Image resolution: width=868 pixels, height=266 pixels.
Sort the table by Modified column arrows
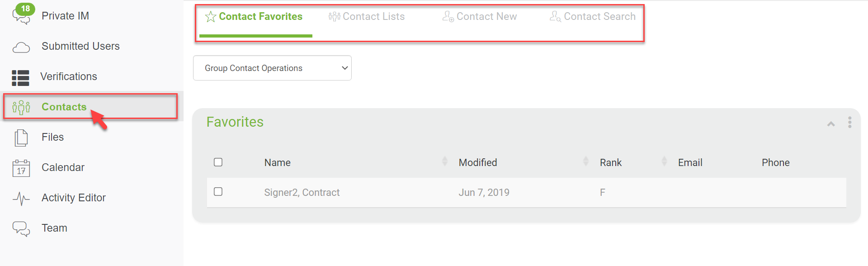[x=585, y=161]
